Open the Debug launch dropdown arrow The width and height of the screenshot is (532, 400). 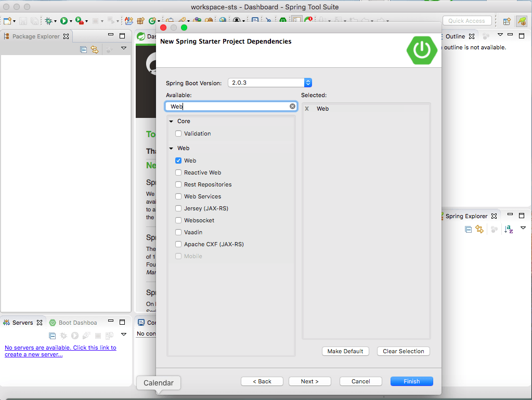tap(55, 21)
